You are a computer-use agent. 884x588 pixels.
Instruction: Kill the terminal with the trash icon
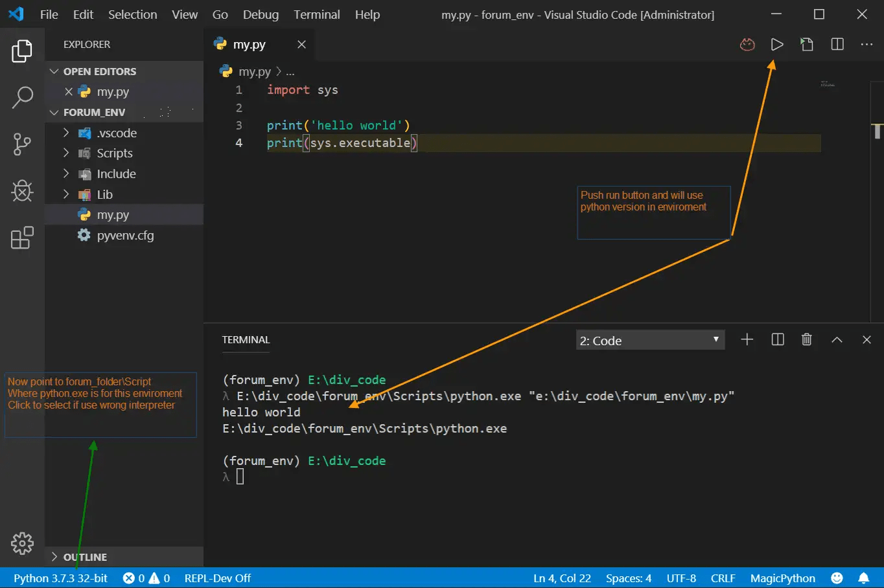tap(806, 339)
